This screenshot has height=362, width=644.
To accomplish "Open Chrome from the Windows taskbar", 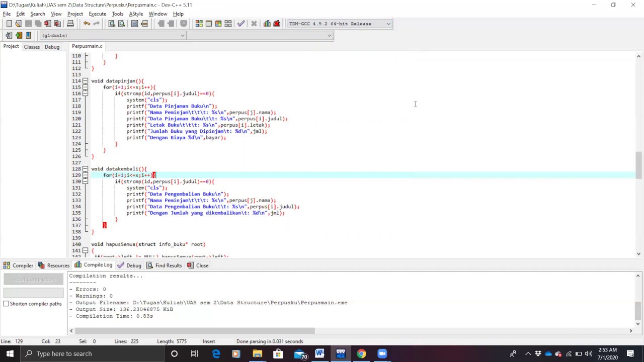I will 361,353.
